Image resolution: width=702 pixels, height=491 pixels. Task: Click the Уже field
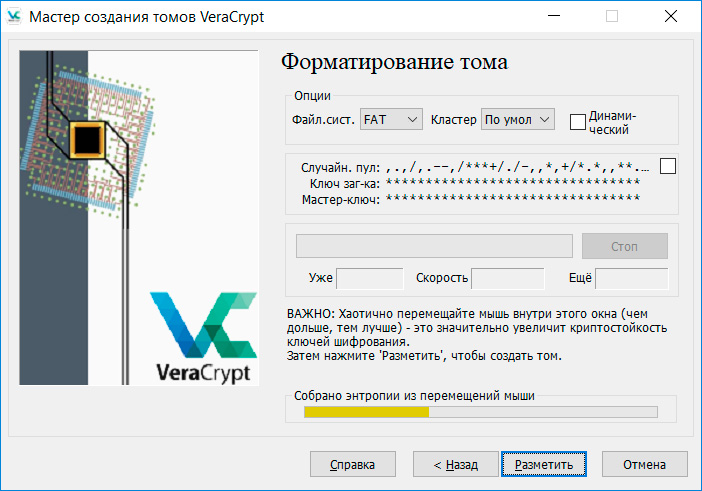pos(370,279)
